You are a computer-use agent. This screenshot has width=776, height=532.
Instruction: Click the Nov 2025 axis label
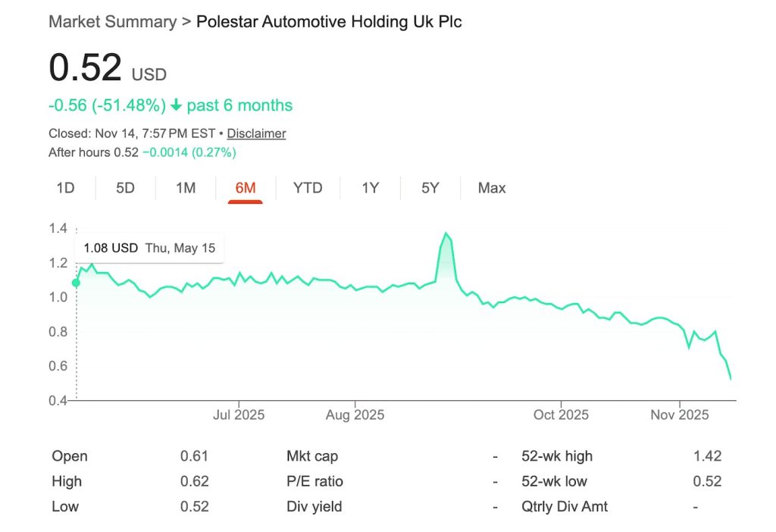click(680, 415)
